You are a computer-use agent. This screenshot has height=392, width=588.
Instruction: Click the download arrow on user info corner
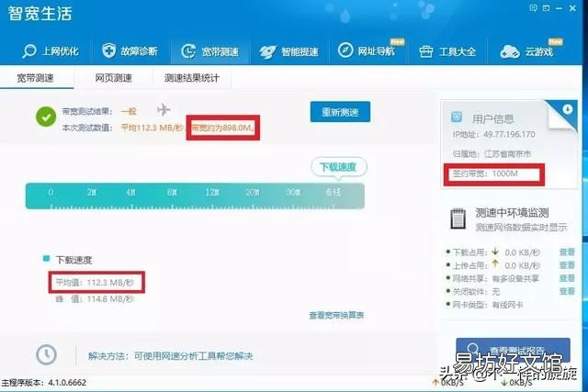coord(568,109)
